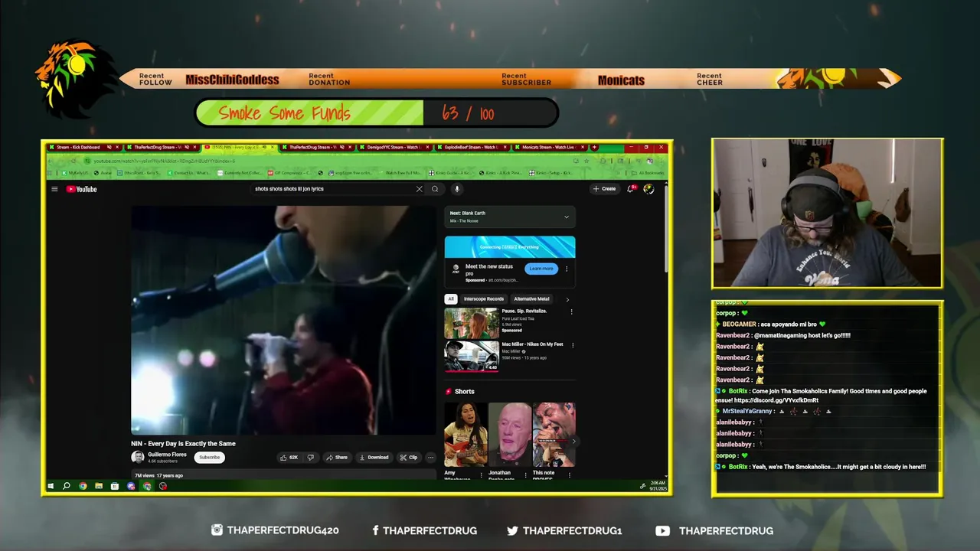Open options for Pause. Sip. Revitalize. ad
The image size is (980, 551).
[571, 312]
